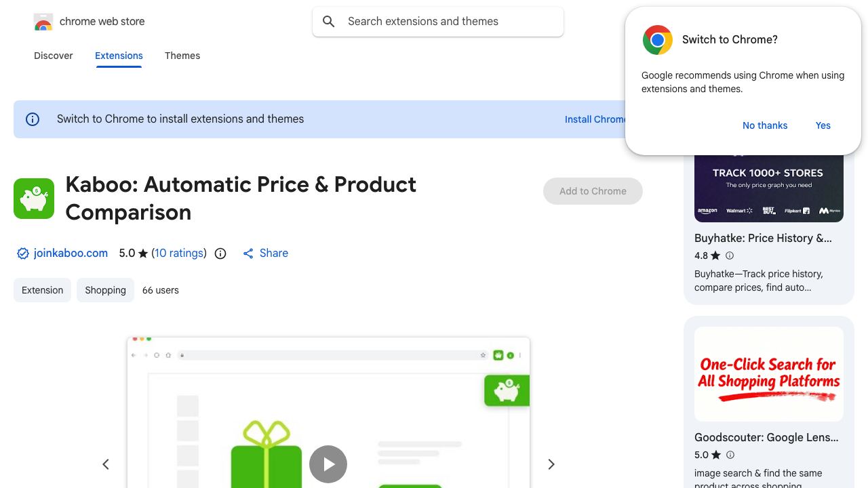Open the Buyhatke: Price History title
The width and height of the screenshot is (868, 488).
pyautogui.click(x=763, y=239)
